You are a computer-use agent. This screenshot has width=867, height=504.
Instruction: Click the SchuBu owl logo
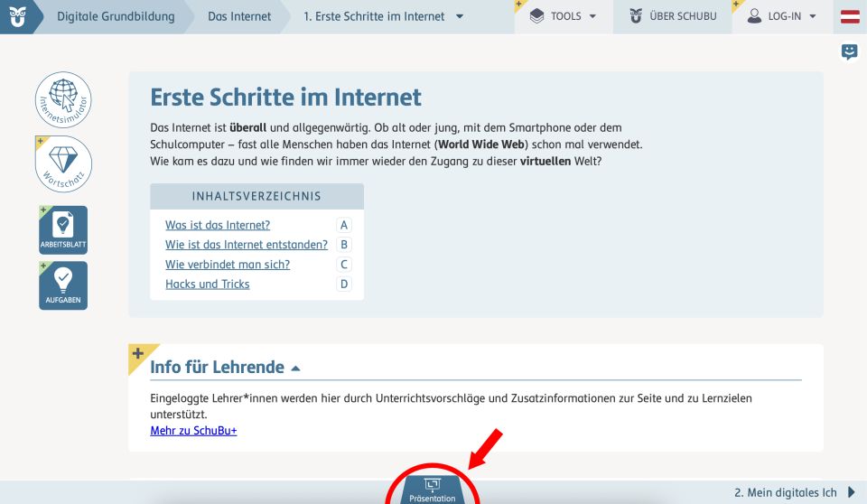[18, 16]
